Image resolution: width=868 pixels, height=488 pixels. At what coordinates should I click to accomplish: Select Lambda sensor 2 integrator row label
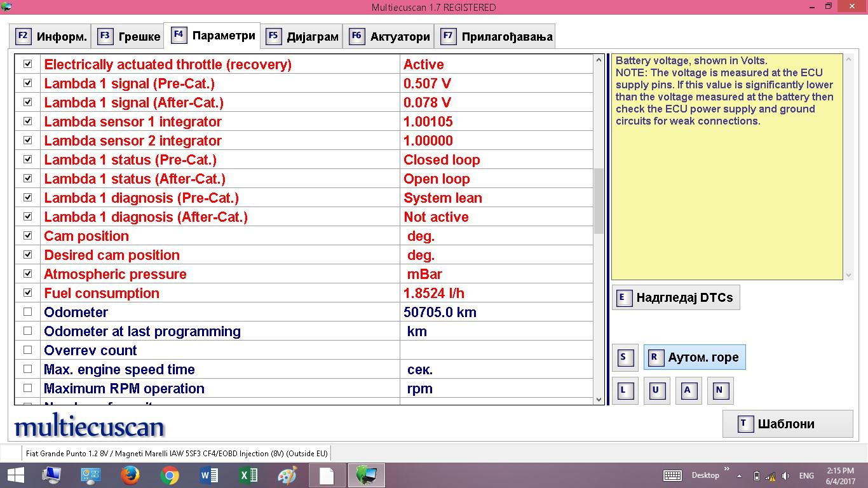[133, 140]
